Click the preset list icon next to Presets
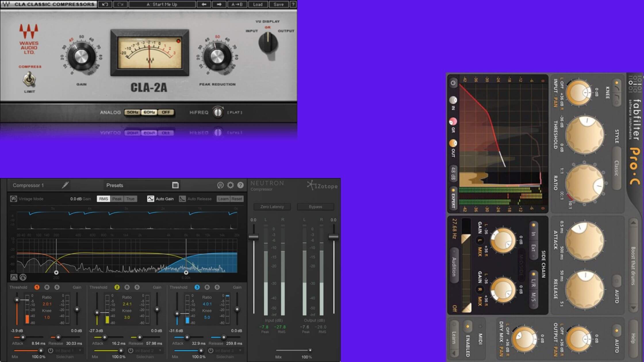Viewport: 644px width, 362px height. 176,185
